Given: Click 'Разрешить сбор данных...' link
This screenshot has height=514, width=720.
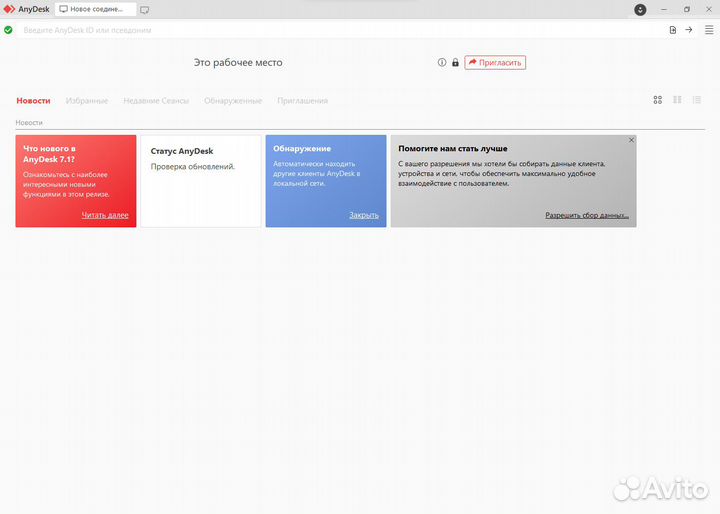Looking at the screenshot, I should click(x=587, y=215).
